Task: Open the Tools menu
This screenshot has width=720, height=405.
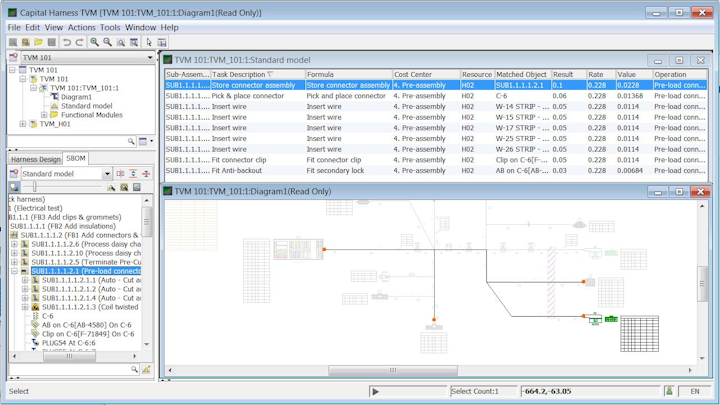Action: 110,28
